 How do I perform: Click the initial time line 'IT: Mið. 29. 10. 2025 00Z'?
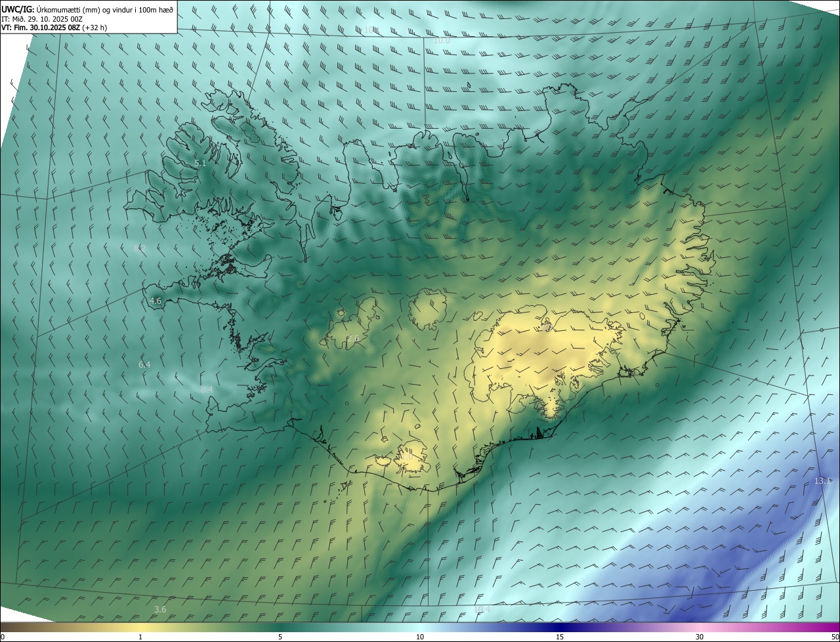41,19
